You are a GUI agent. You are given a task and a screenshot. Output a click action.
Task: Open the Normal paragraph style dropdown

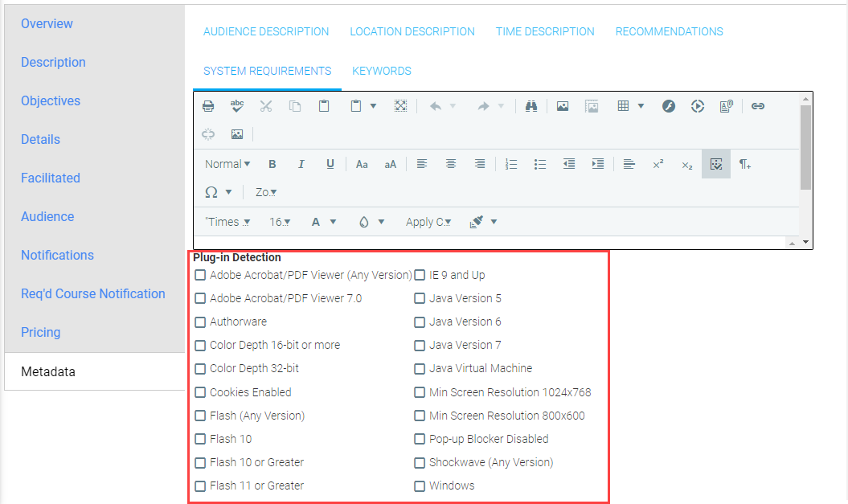(x=227, y=164)
